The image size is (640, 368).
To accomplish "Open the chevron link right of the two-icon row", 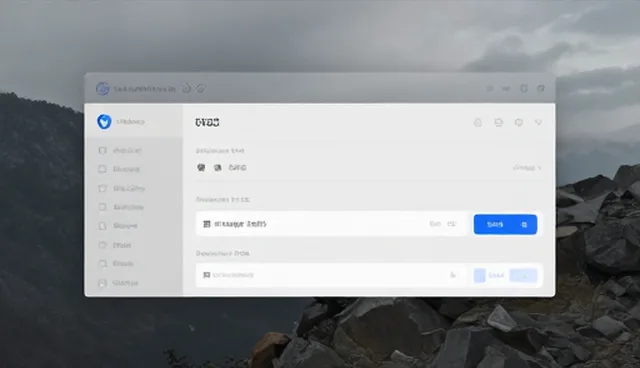I will click(527, 168).
